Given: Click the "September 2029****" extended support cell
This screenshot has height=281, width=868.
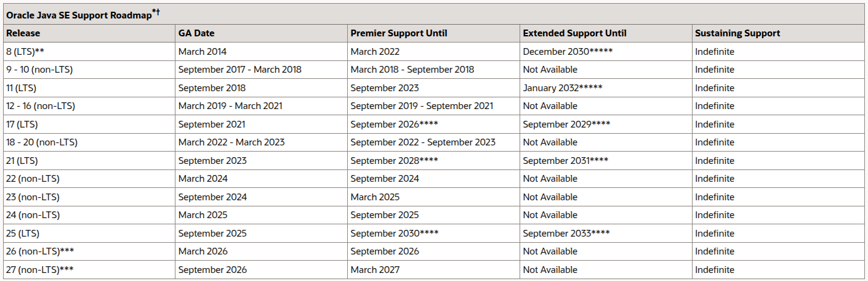Looking at the screenshot, I should tap(566, 124).
